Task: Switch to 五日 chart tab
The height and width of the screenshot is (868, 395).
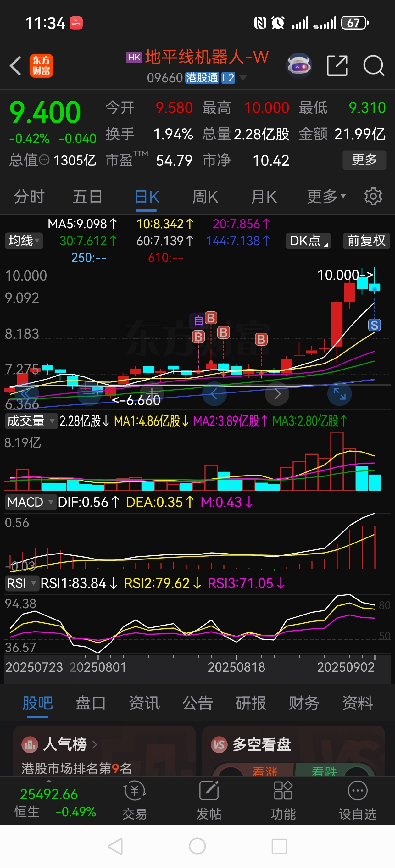Action: point(88,197)
